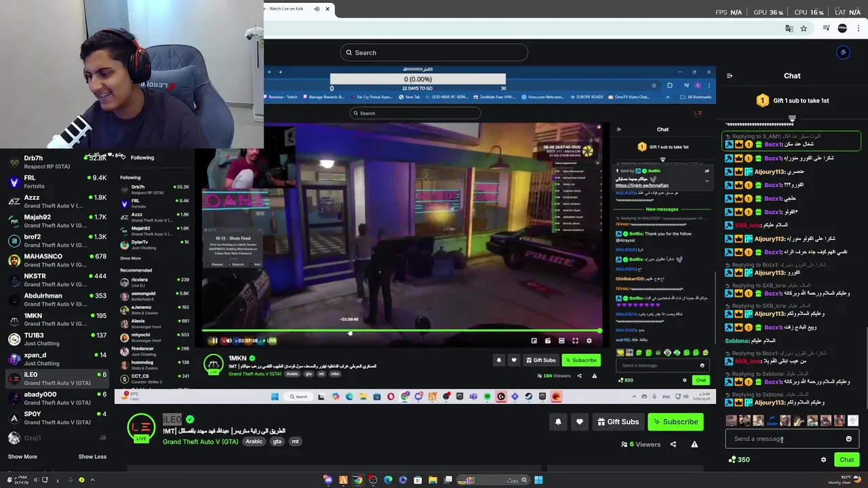Open Majah92 channel in sidebar
Viewport: 868px width, 488px height.
click(57, 221)
